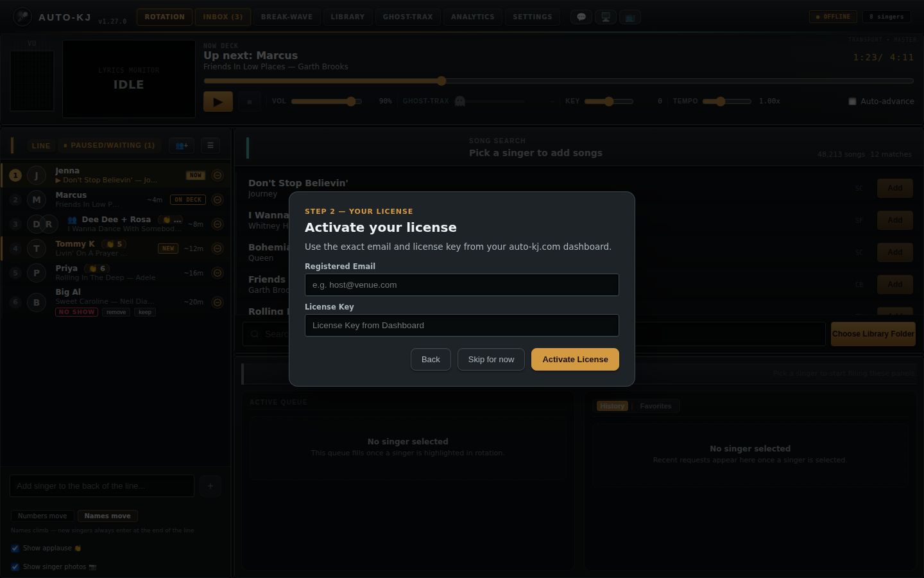This screenshot has width=924, height=578.
Task: Adjust the TEMPO slider
Action: coord(726,101)
